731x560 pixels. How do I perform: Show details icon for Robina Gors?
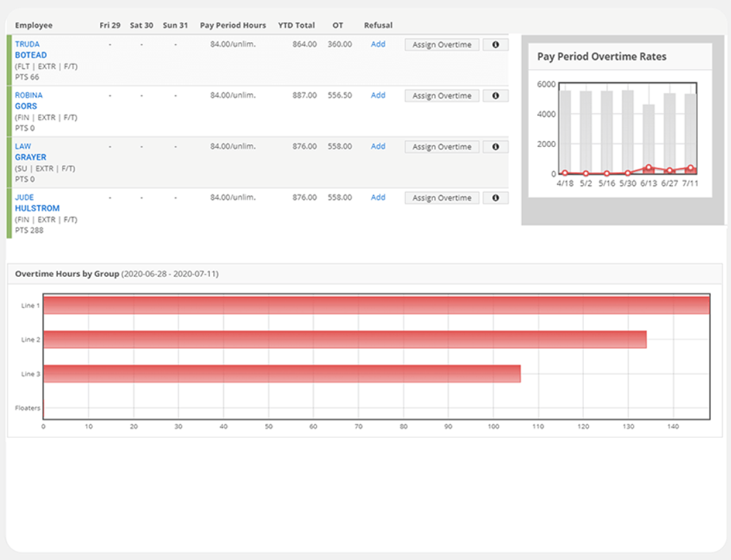point(496,95)
